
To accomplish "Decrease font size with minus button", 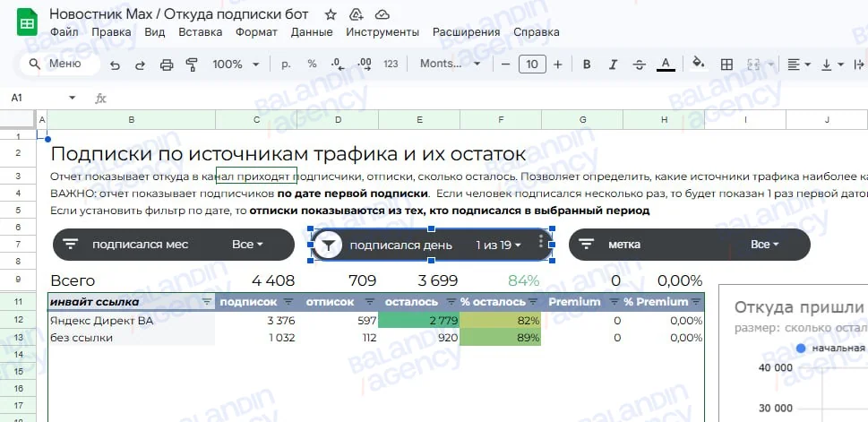I will [505, 65].
